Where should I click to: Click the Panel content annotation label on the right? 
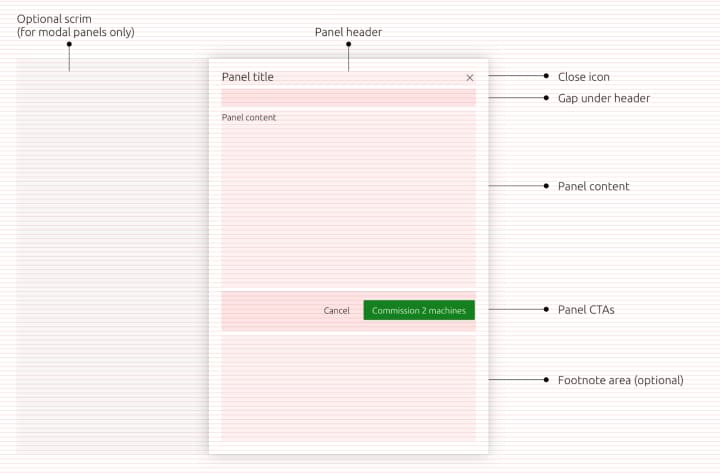(593, 186)
